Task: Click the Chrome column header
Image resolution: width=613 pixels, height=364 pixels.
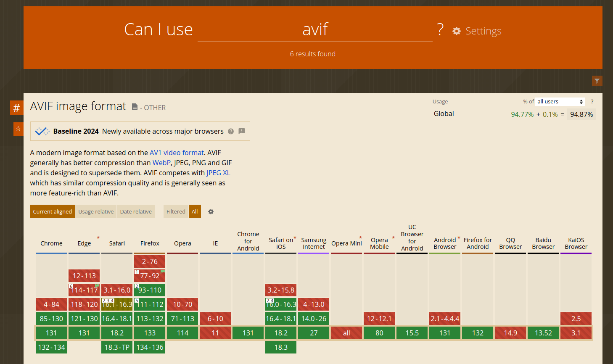Action: click(51, 243)
